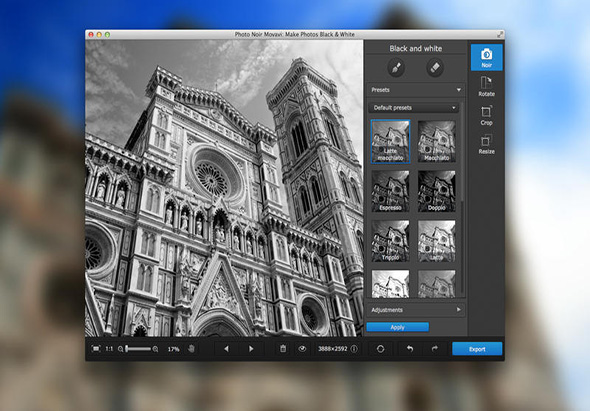Open the Default presets dropdown

[414, 108]
